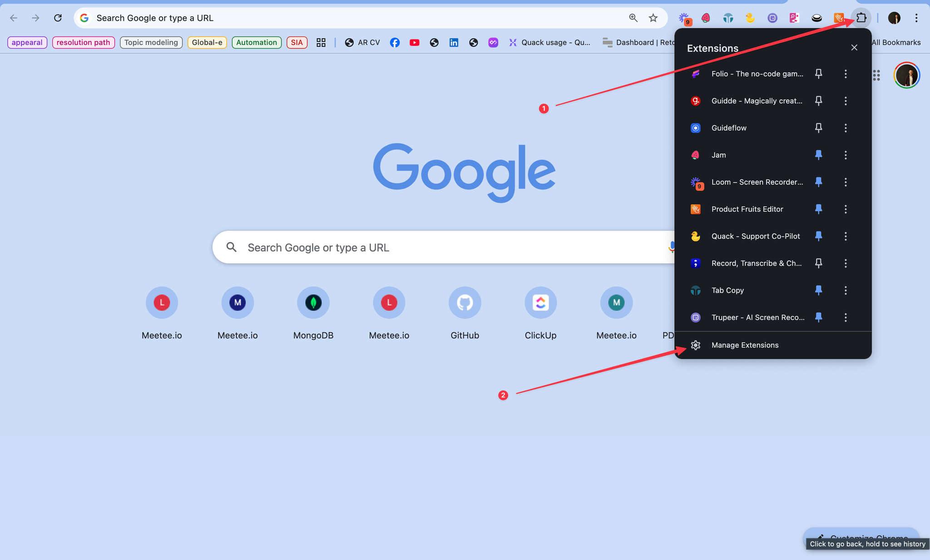Pin the Guideflow extension
This screenshot has height=560, width=930.
pos(818,128)
